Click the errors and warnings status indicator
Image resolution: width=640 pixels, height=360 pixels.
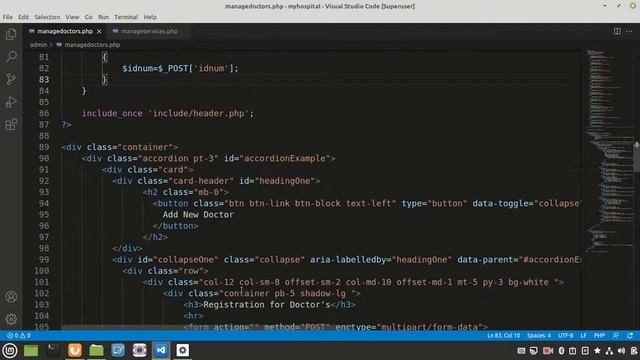tap(19, 336)
